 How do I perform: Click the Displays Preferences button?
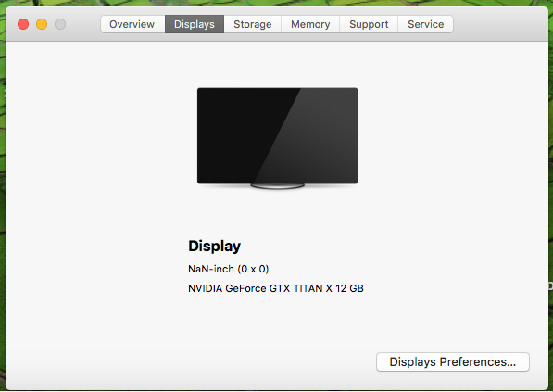coord(453,361)
